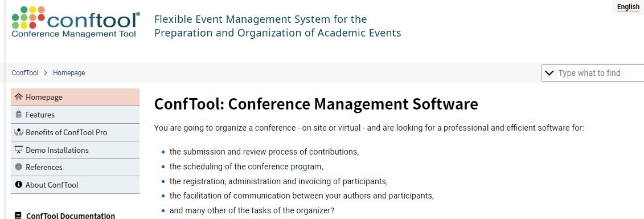Click the Benefits of ConfTool Pro icon
This screenshot has width=644, height=219.
18,132
